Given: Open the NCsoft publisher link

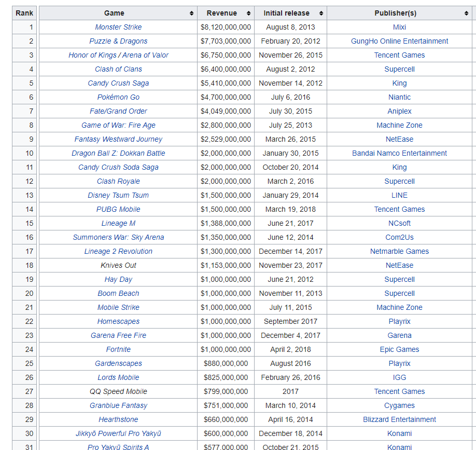Looking at the screenshot, I should (x=399, y=223).
